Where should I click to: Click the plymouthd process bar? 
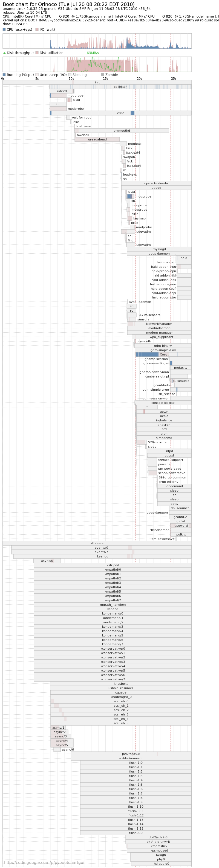point(122,131)
